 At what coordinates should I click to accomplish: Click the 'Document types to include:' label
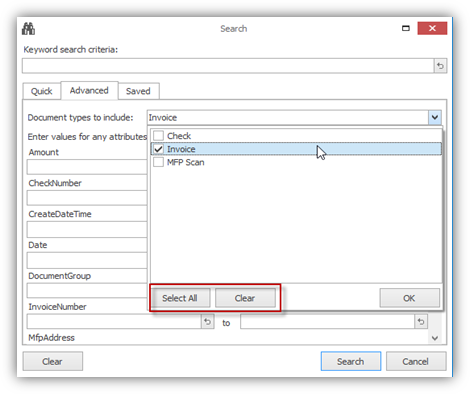[80, 118]
